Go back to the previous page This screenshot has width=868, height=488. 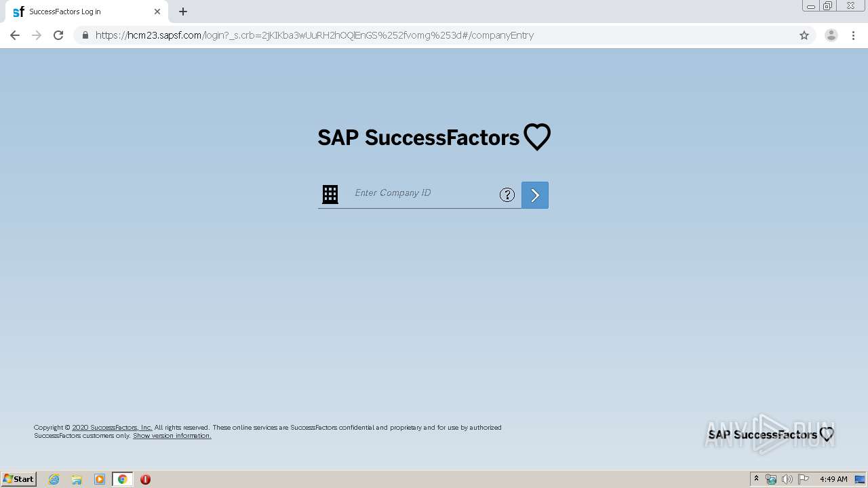pos(15,35)
